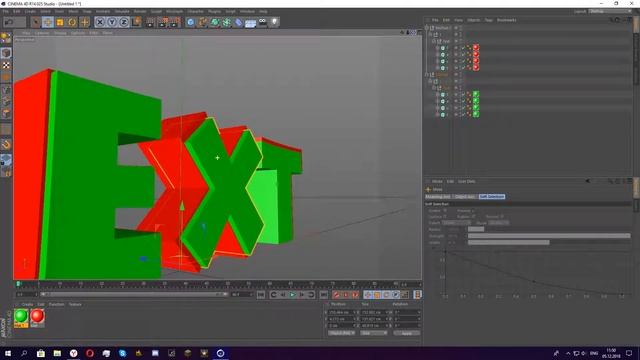The width and height of the screenshot is (640, 360).
Task: Click the Texture mode checker icon
Action: pyautogui.click(x=6, y=65)
